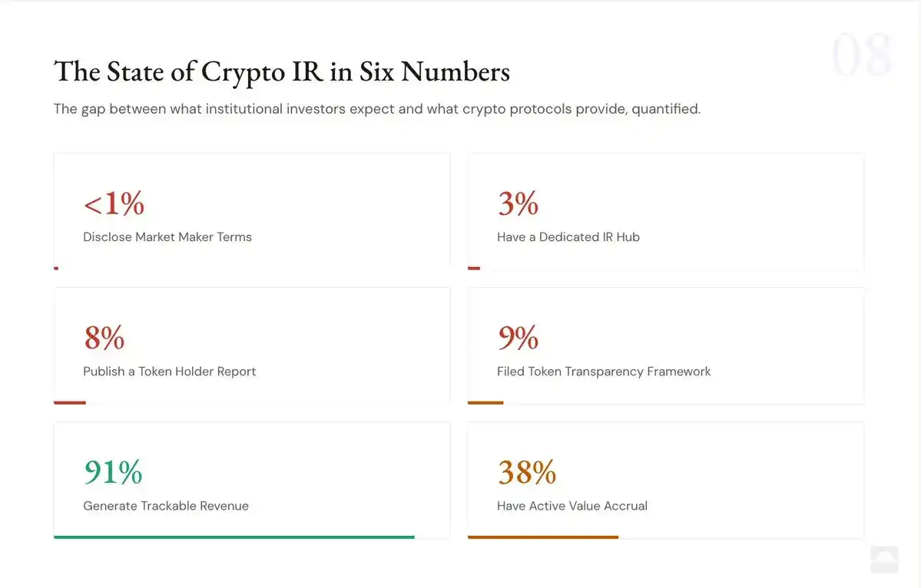The width and height of the screenshot is (921, 588).
Task: Click the red progress bar under 8%
Action: click(x=70, y=402)
